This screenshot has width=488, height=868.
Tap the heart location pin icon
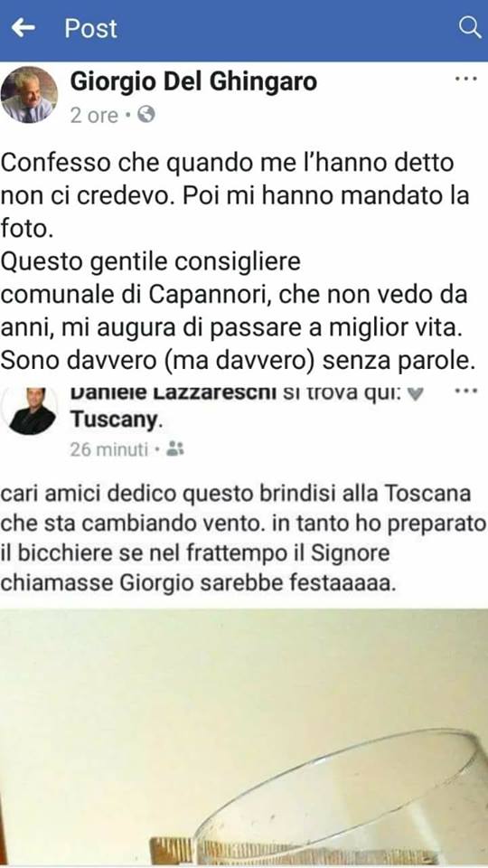click(x=417, y=393)
